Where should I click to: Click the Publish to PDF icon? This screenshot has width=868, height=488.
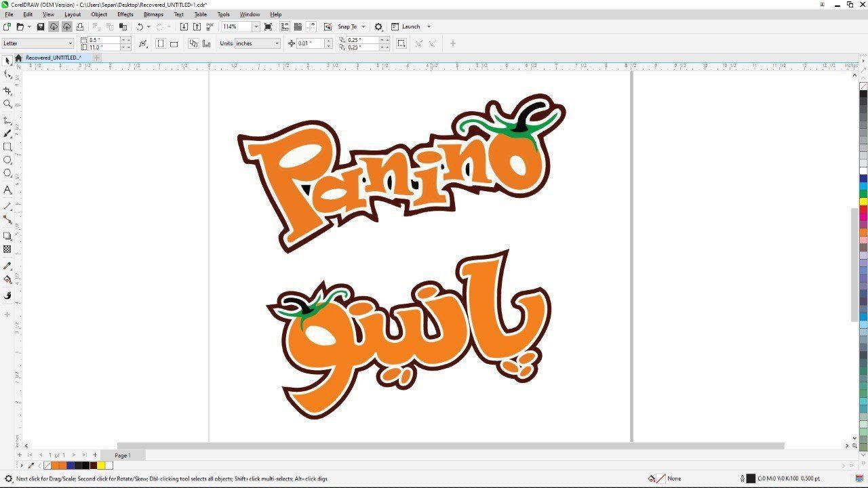(210, 26)
